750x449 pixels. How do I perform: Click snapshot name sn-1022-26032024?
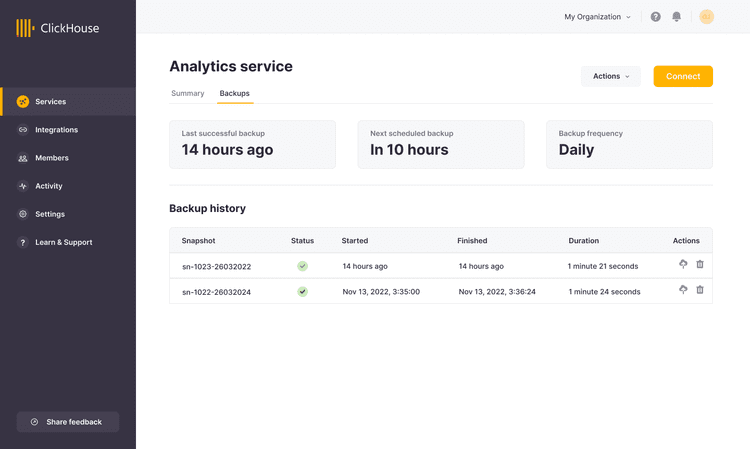216,292
